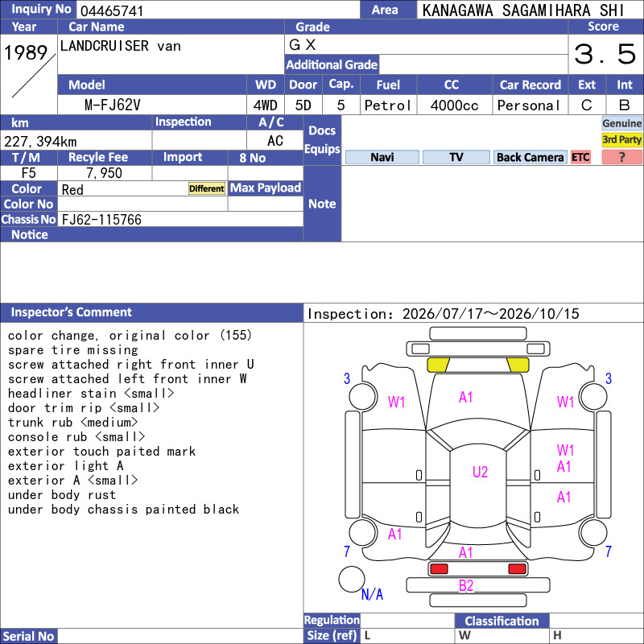Screen dimensions: 644x644
Task: Click the yellow Different color tag
Action: [207, 188]
